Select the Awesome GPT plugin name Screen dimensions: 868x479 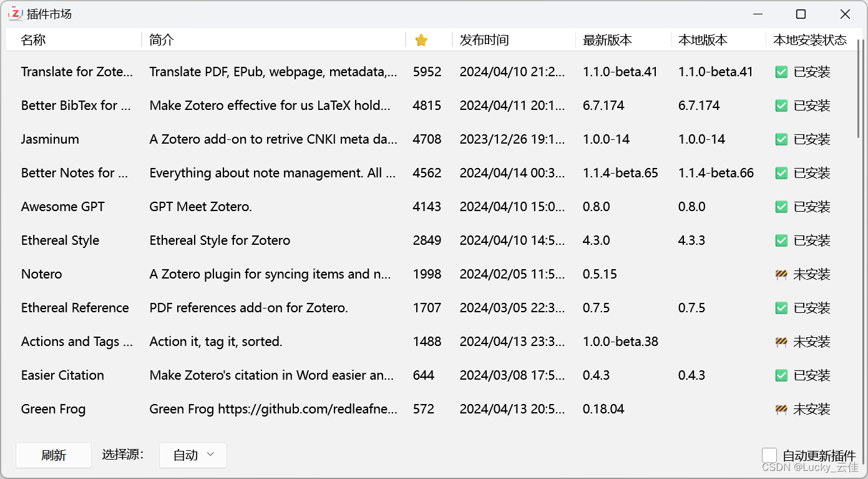click(x=63, y=207)
